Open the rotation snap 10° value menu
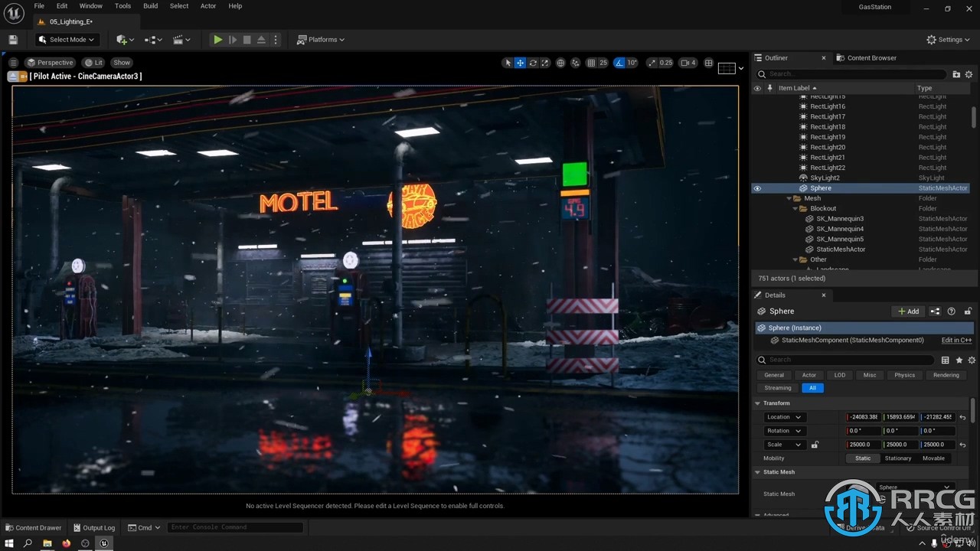Screen dimensions: 980x551 tap(632, 63)
